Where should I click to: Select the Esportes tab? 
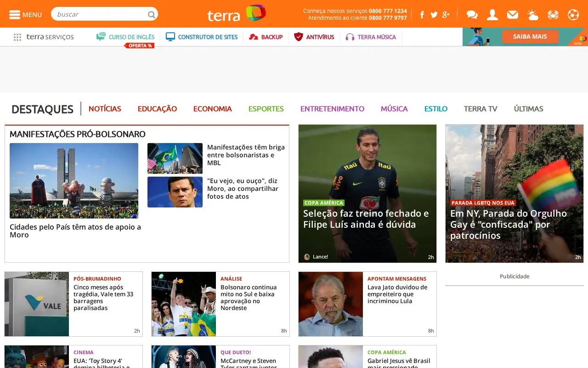tap(266, 109)
